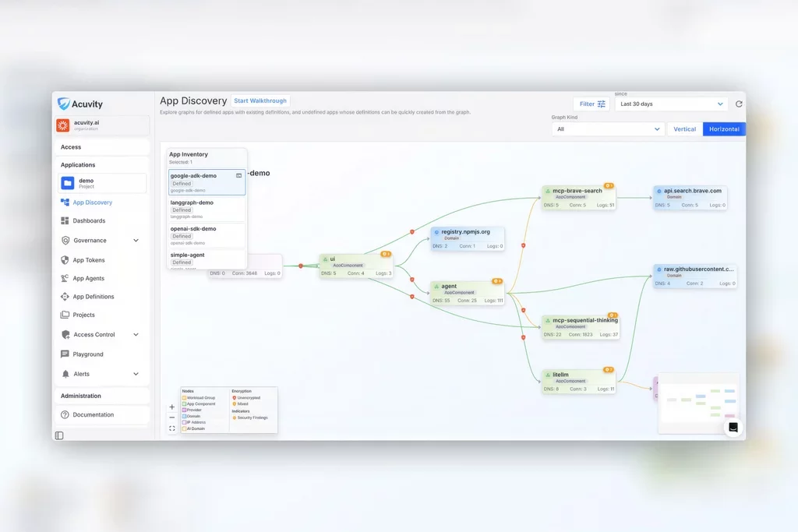The width and height of the screenshot is (798, 532).
Task: Open App Agents page
Action: 89,278
